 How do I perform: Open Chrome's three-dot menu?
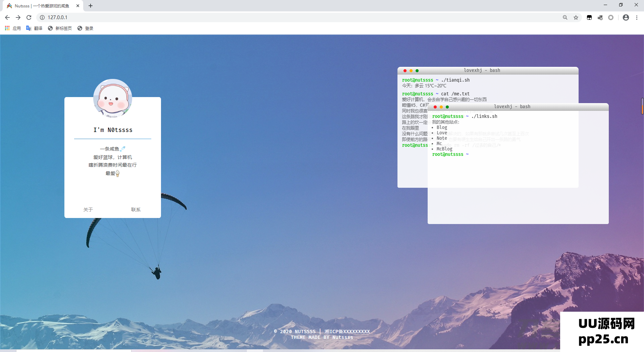click(637, 17)
